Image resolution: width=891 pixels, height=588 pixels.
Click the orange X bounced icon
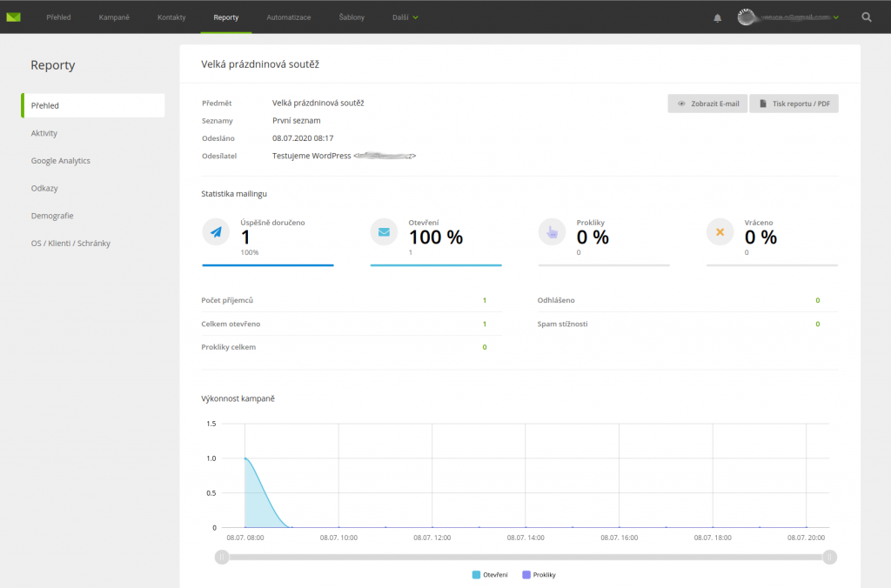coord(720,231)
